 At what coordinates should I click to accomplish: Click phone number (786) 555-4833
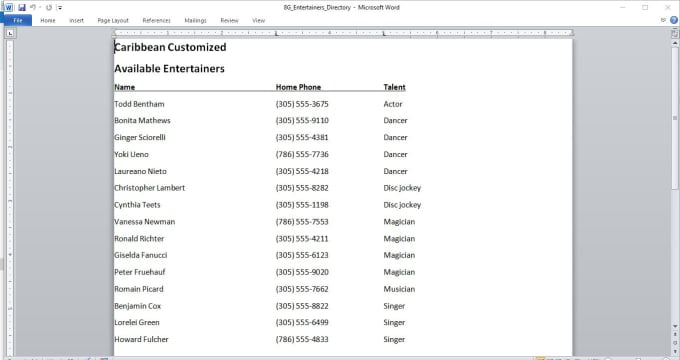(302, 339)
